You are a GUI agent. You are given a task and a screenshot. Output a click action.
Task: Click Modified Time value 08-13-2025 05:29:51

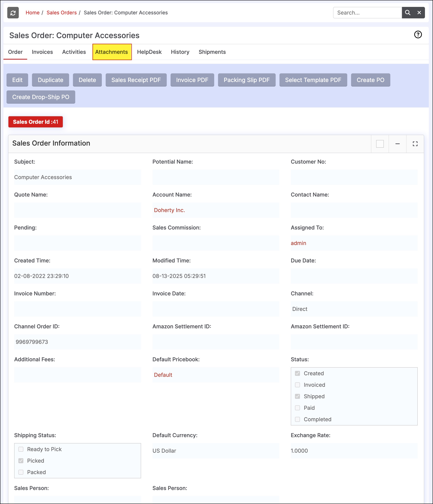point(179,276)
